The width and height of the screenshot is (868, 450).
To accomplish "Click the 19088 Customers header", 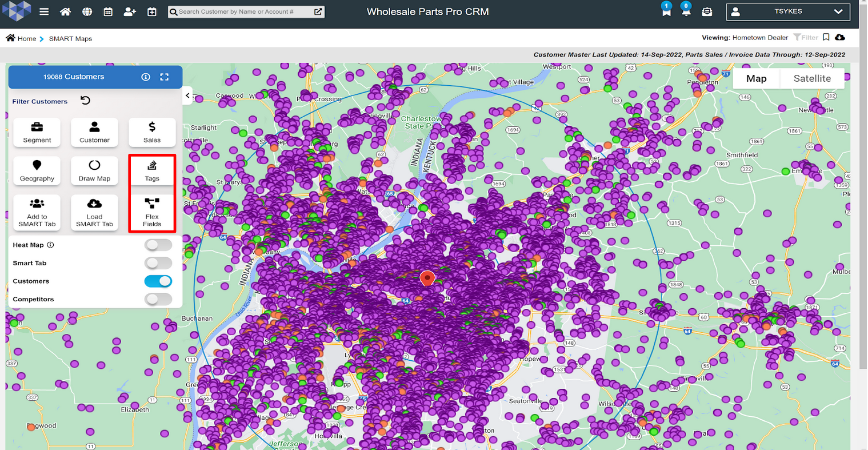I will pyautogui.click(x=74, y=77).
